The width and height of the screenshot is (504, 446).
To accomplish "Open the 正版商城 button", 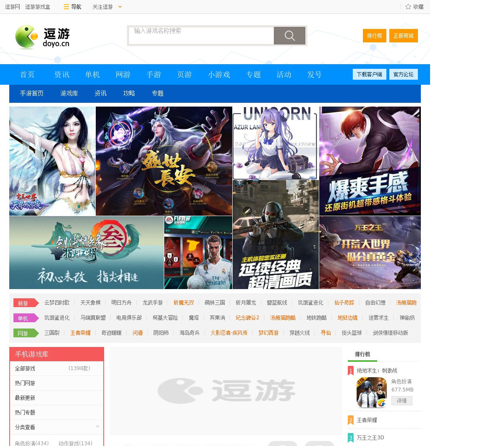I will 403,36.
